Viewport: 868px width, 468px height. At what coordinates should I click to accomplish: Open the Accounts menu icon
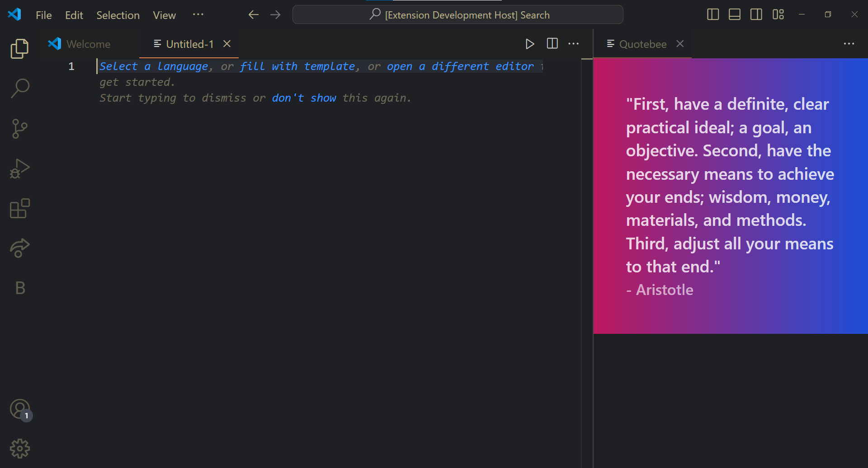(20, 409)
